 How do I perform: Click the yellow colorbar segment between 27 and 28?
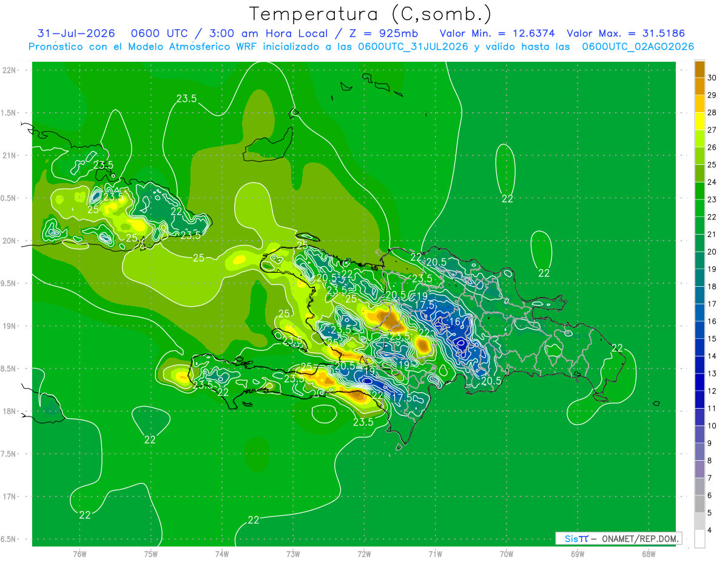coord(699,121)
